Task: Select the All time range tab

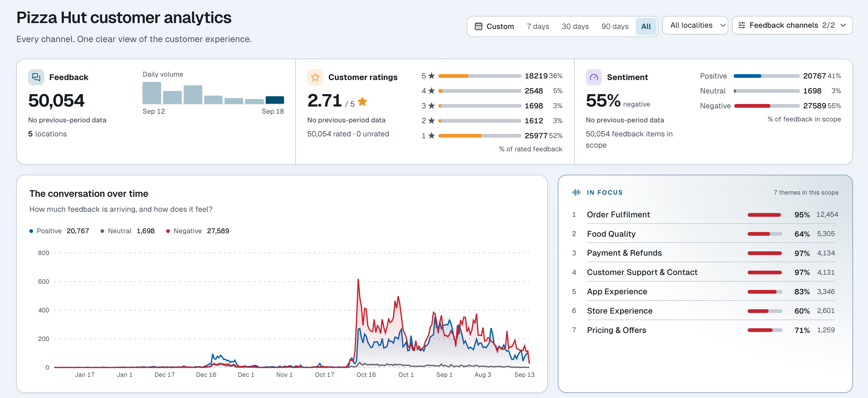Action: [x=646, y=26]
